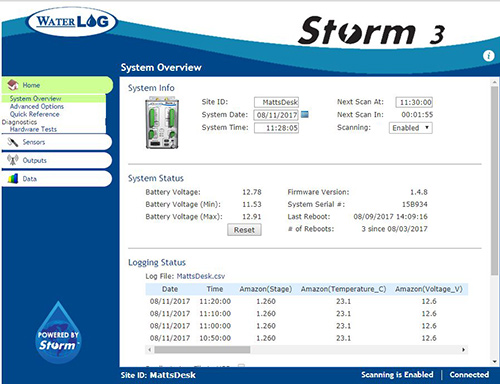Click the Firmware Version value 1.4.8
This screenshot has height=384, width=500.
point(419,192)
